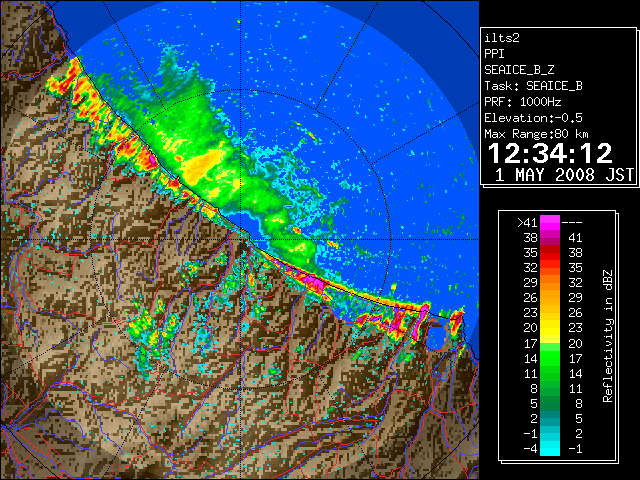640x480 pixels.
Task: Click the red 35–38 dBZ legend swatch
Action: (550, 253)
